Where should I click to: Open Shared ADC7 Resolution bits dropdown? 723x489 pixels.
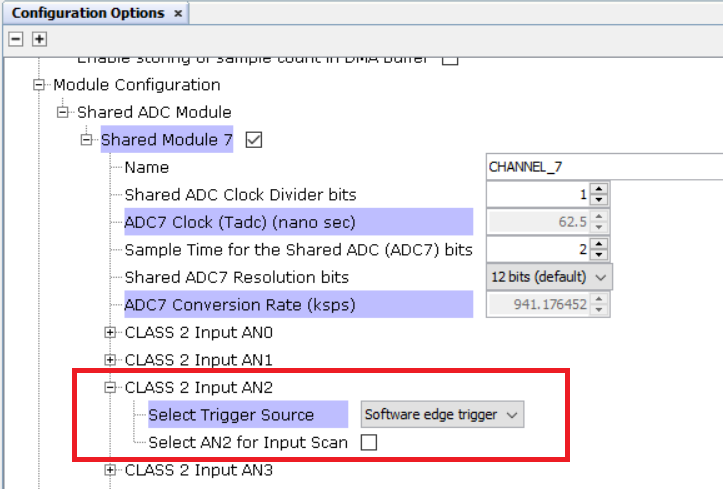tap(550, 277)
